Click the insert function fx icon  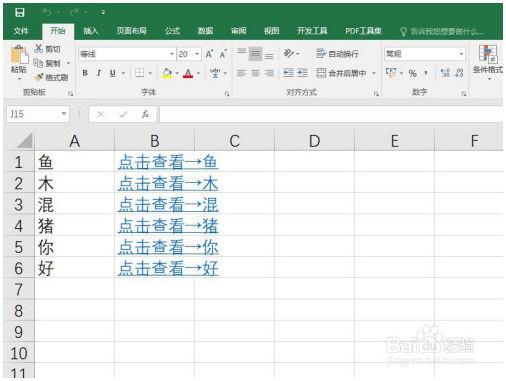coord(146,114)
